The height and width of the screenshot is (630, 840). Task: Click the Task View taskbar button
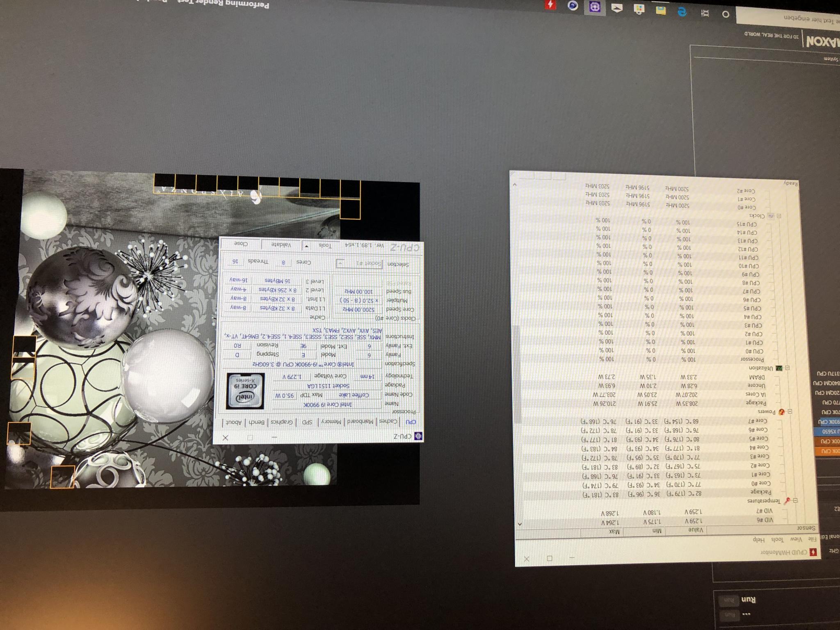point(705,13)
